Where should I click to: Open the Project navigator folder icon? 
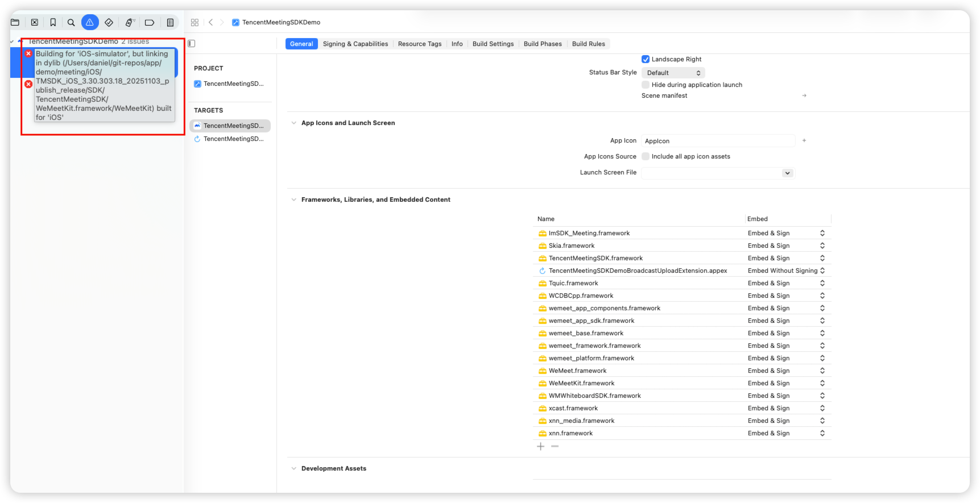coord(15,22)
